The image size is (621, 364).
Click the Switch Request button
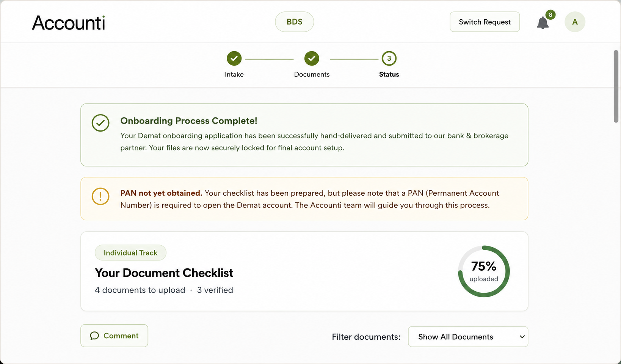pyautogui.click(x=485, y=22)
